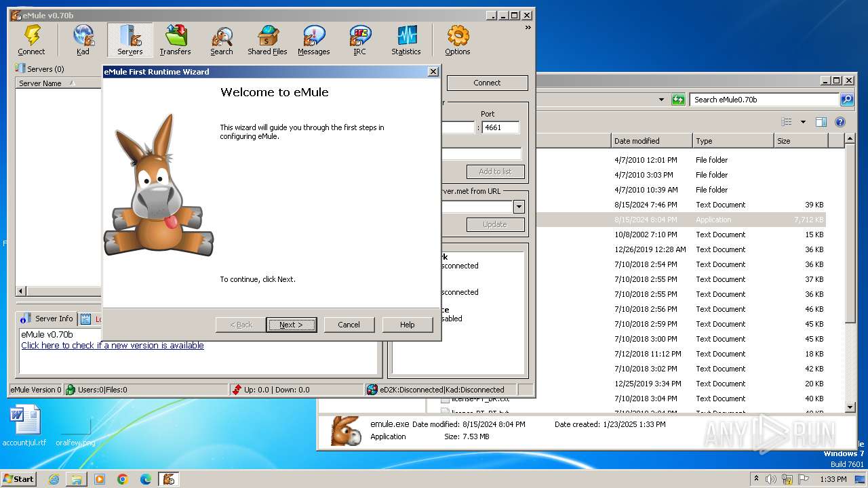Open Internet Explorer from the taskbar
This screenshot has height=488, width=868.
[54, 479]
